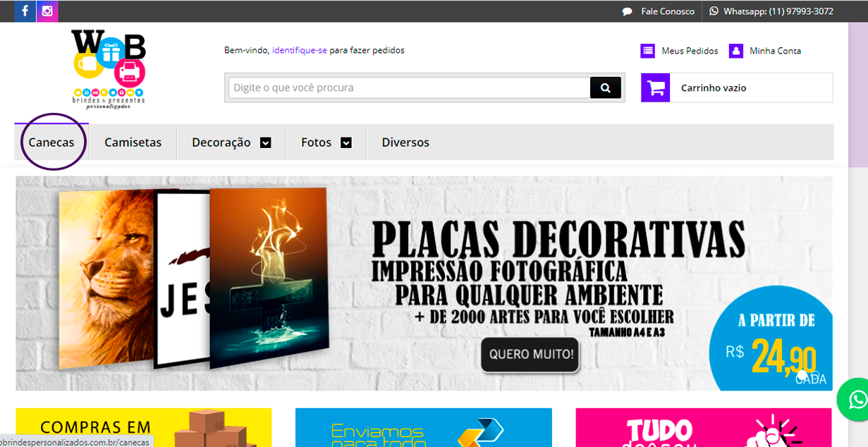868x447 pixels.
Task: Select the Camisetas menu item
Action: click(x=133, y=142)
